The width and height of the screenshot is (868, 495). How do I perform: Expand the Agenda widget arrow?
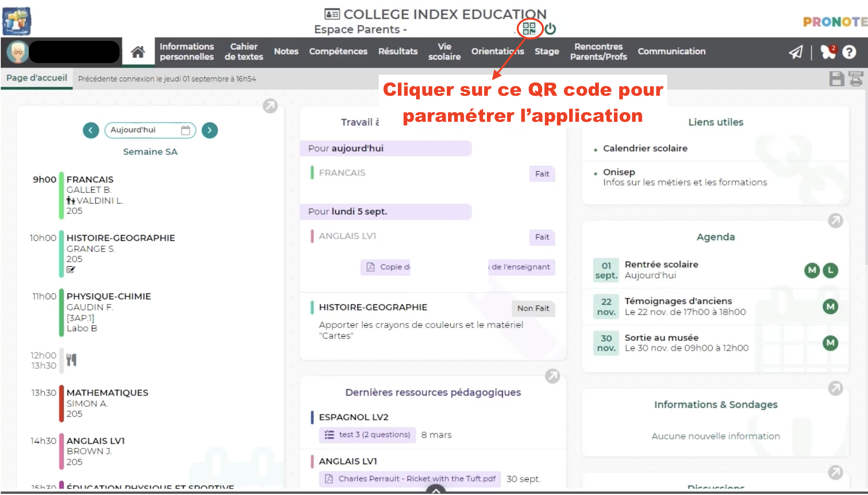pyautogui.click(x=835, y=221)
